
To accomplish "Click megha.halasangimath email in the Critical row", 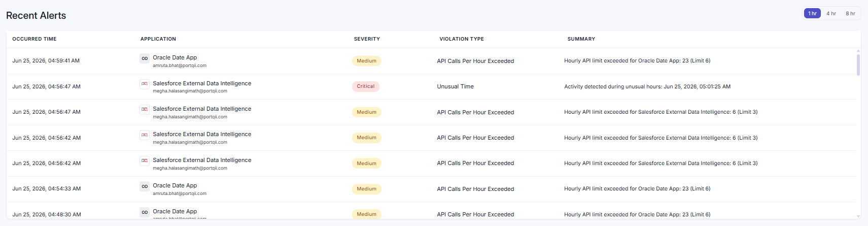I will (x=190, y=91).
